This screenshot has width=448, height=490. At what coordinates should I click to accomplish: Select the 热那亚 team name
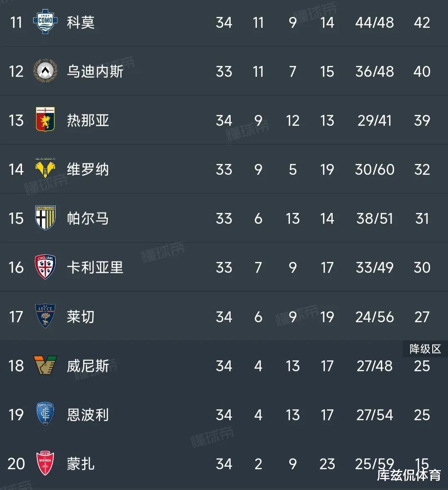point(88,120)
